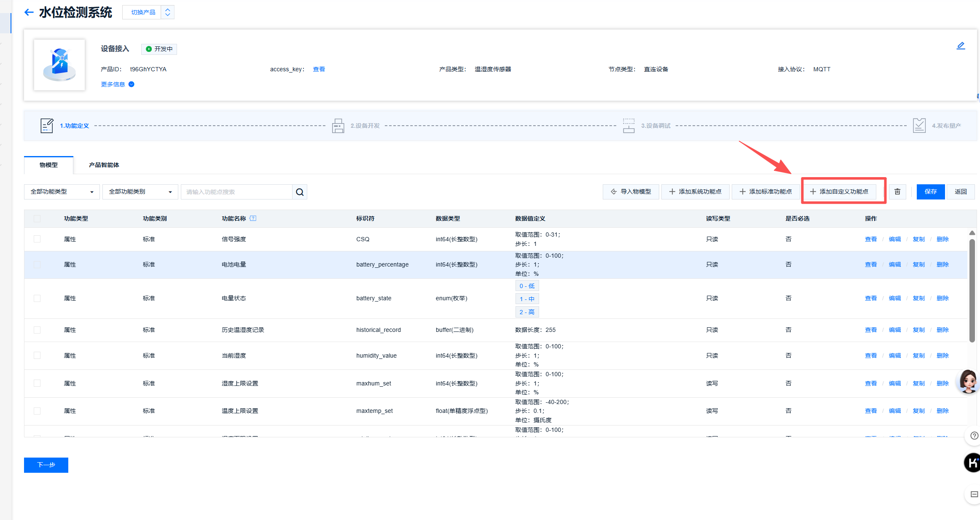Toggle the select-all checkbox in table header
This screenshot has height=520, width=980.
(x=37, y=218)
